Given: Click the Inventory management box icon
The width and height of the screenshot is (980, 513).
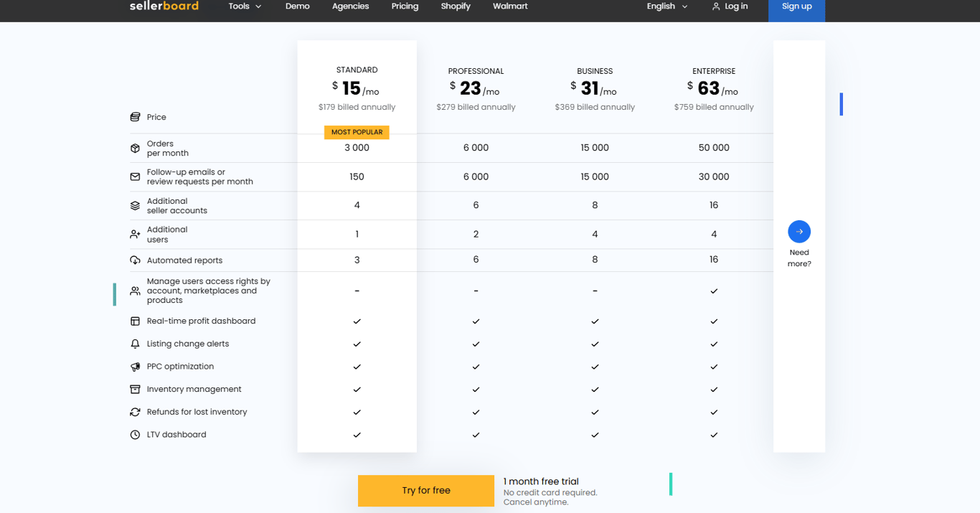Looking at the screenshot, I should (135, 389).
